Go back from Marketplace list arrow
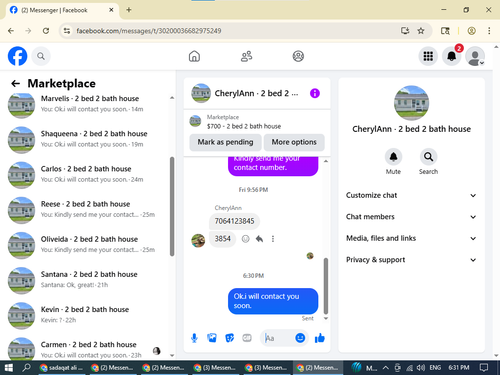Screen dimensions: 500x375 pos(15,83)
